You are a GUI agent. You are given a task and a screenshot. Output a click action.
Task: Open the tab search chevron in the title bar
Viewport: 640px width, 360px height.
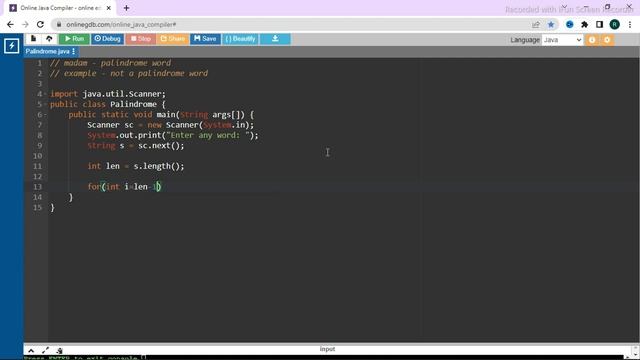pos(564,7)
